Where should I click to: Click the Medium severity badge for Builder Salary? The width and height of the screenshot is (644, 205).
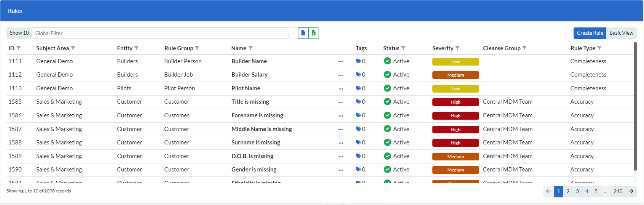(x=456, y=75)
